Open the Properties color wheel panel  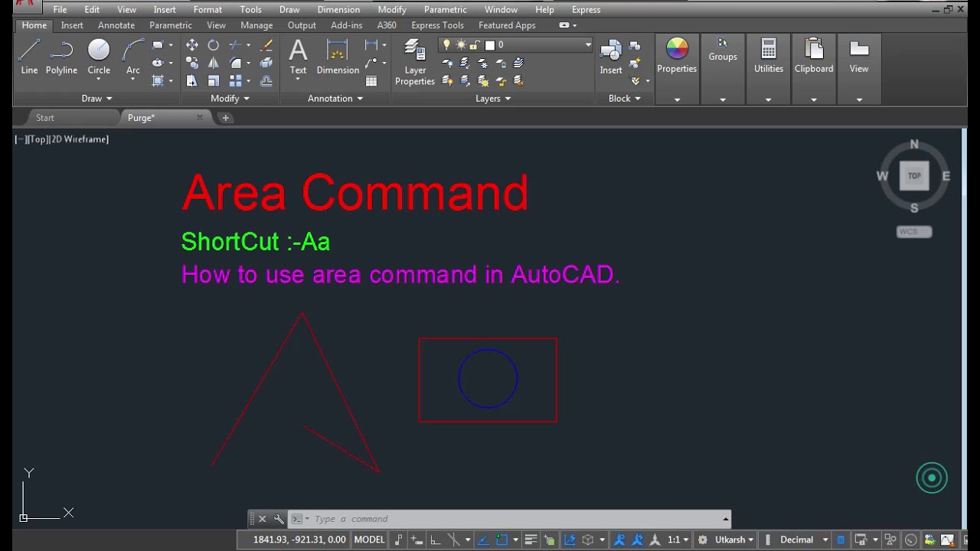[x=677, y=55]
